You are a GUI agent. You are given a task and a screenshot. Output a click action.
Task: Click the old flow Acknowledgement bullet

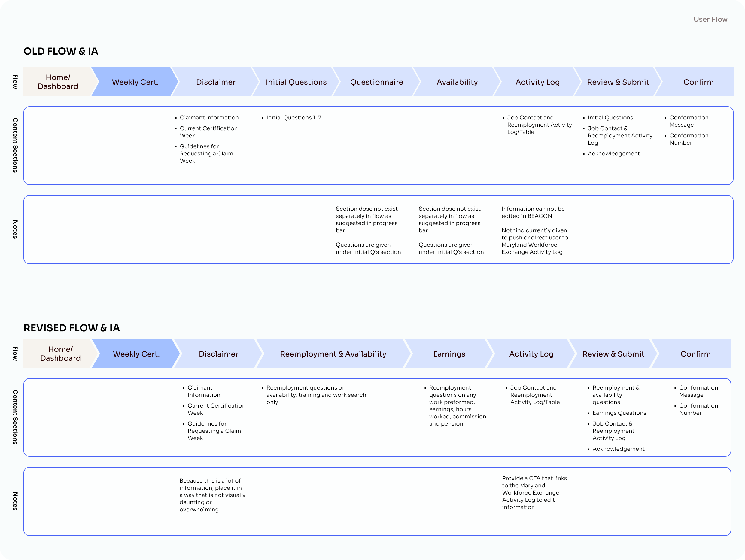tap(613, 153)
